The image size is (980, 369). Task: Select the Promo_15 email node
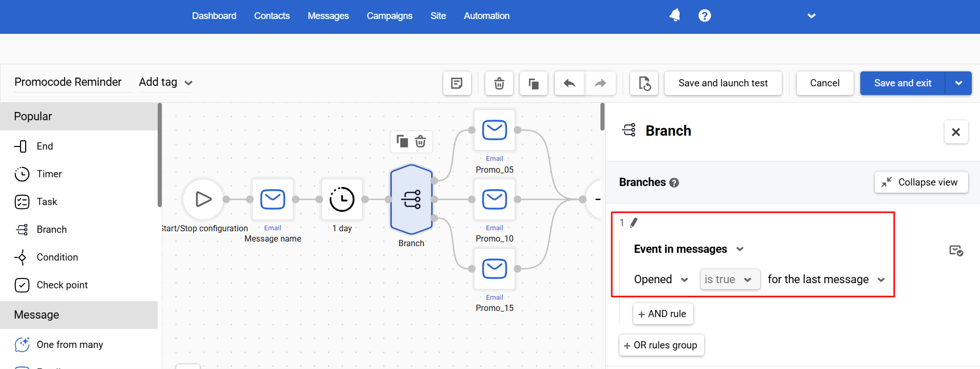(495, 269)
